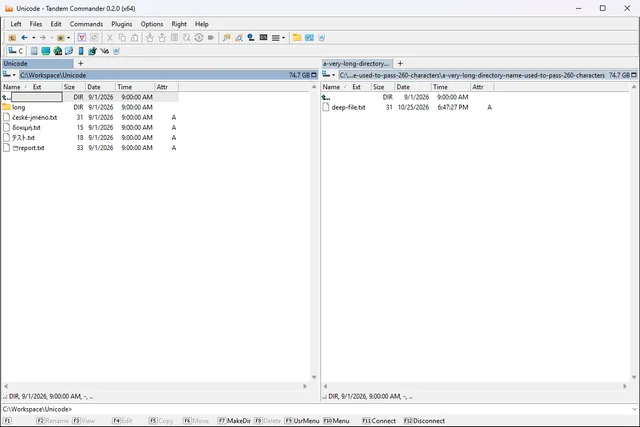Open the Edit menu

(56, 24)
